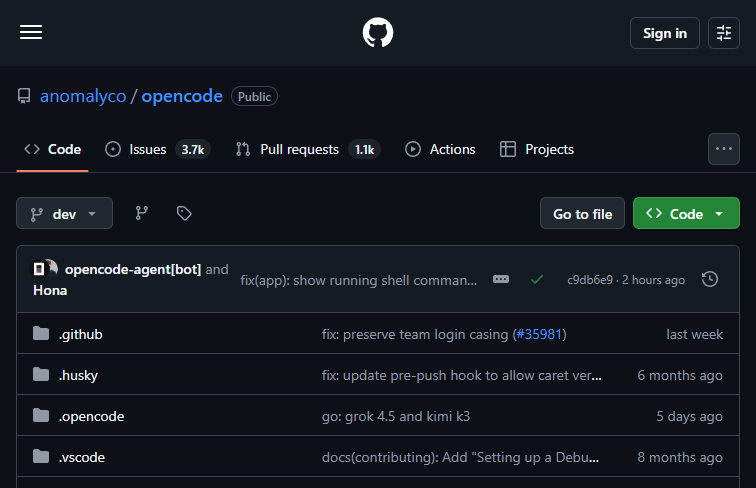Image resolution: width=756 pixels, height=488 pixels.
Task: Open the Projects tab
Action: pos(537,149)
